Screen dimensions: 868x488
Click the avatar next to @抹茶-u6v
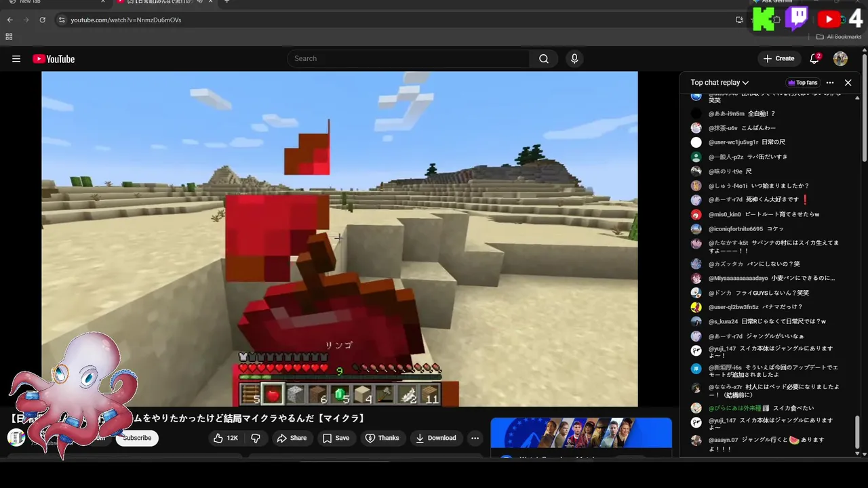pos(696,128)
